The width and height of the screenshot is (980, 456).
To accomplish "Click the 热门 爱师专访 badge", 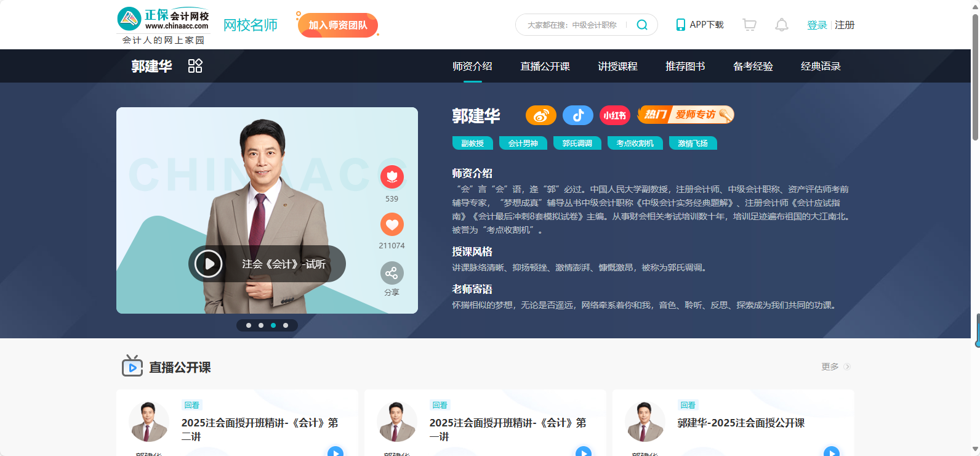I will click(686, 115).
